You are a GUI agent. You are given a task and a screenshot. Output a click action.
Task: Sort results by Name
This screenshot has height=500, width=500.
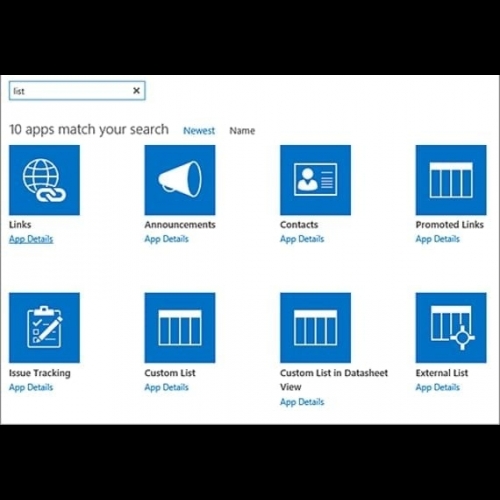[x=242, y=131]
